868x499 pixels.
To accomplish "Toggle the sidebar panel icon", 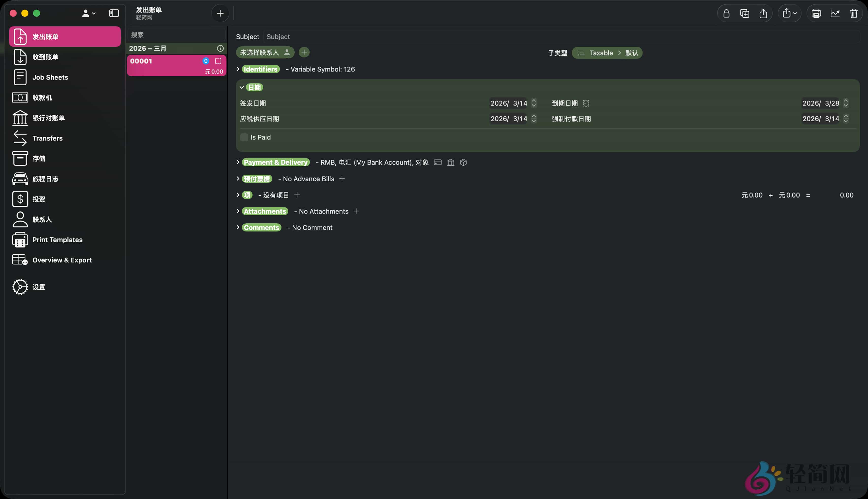I will point(114,13).
